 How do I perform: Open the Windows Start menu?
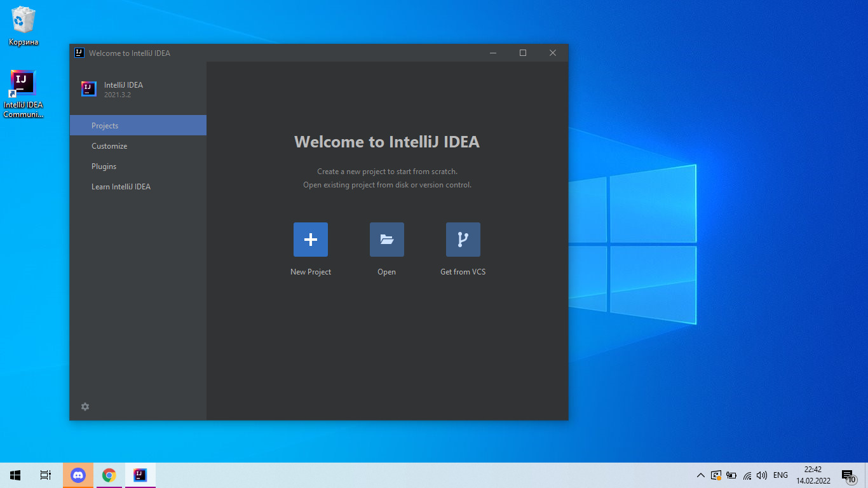coord(15,475)
